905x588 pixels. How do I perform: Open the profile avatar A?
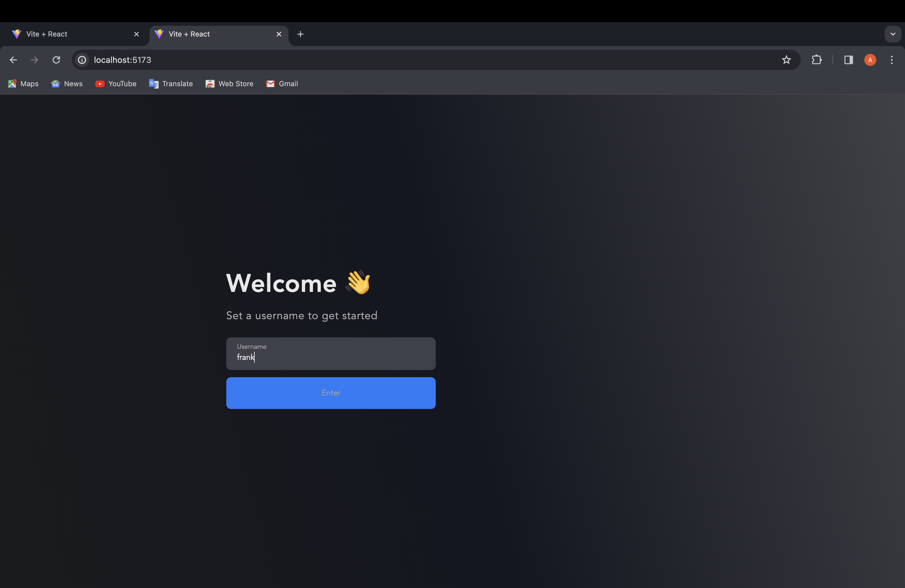pyautogui.click(x=870, y=60)
